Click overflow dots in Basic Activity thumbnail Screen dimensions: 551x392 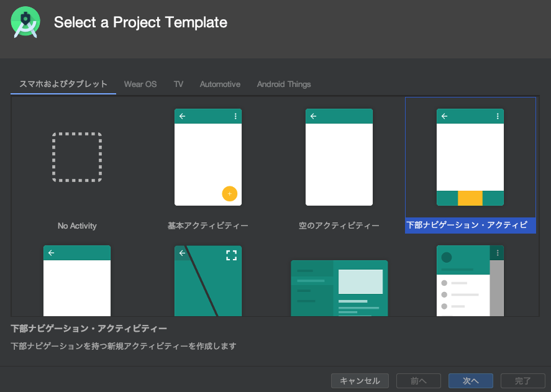click(x=235, y=116)
